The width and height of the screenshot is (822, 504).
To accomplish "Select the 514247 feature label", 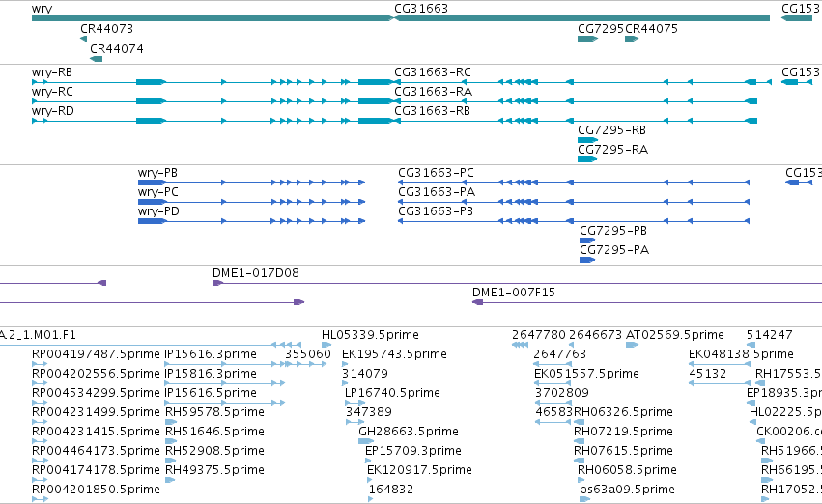I will 770,335.
